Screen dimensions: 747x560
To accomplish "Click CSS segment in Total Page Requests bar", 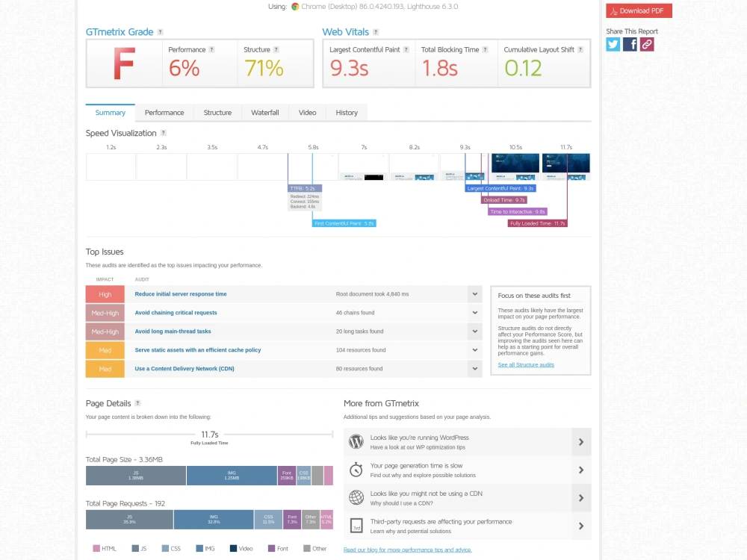I will point(269,520).
